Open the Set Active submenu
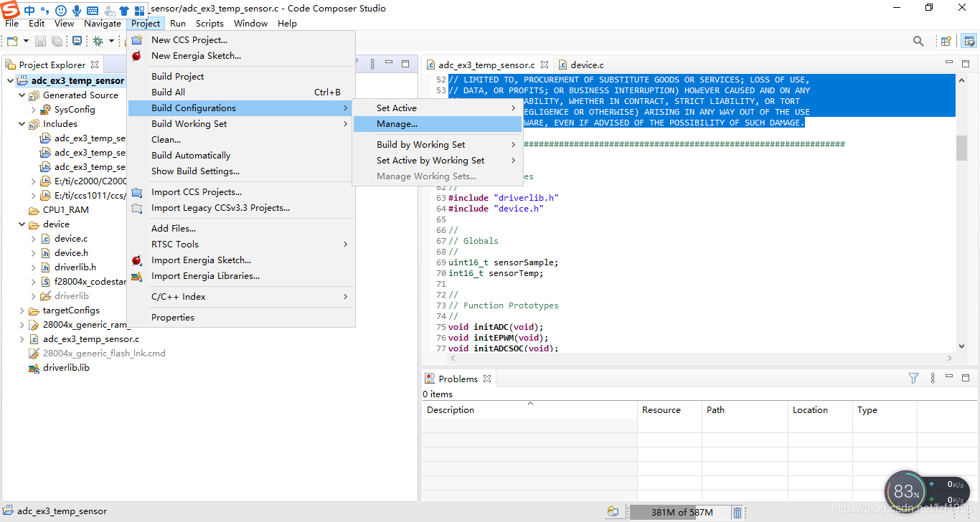Screen dimensions: 980x522 [438, 108]
